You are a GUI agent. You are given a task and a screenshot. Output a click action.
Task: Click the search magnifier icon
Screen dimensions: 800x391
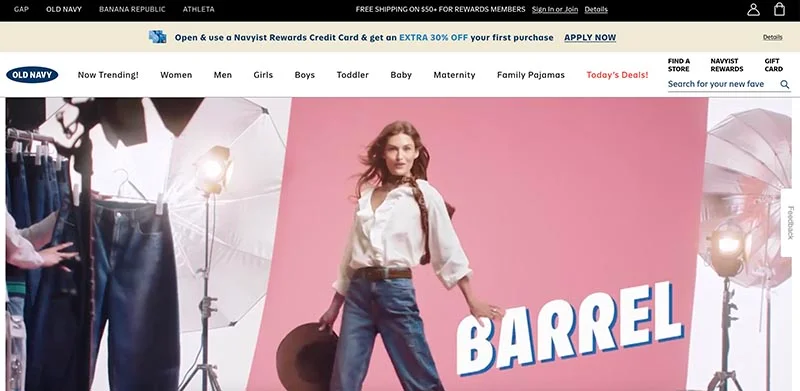pyautogui.click(x=785, y=85)
